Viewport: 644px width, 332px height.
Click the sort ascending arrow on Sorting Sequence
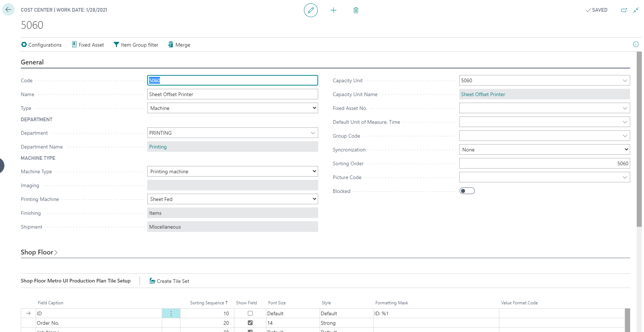point(226,303)
